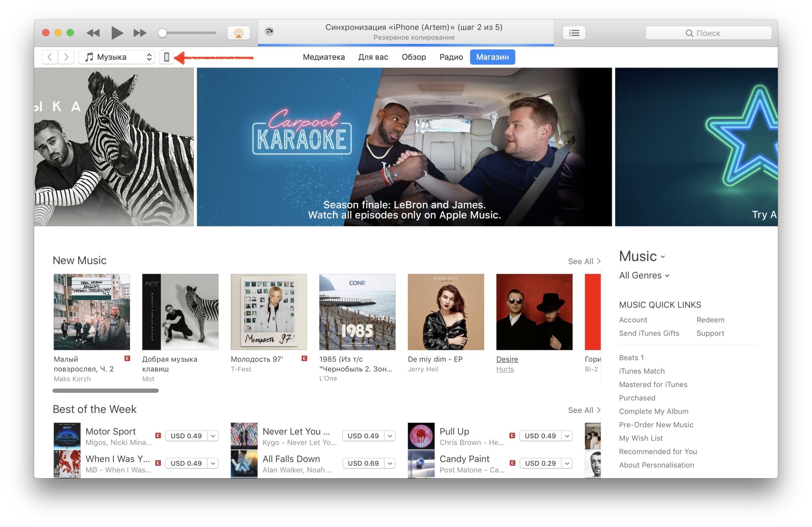Click Send iTunes Gifts link

pyautogui.click(x=649, y=333)
